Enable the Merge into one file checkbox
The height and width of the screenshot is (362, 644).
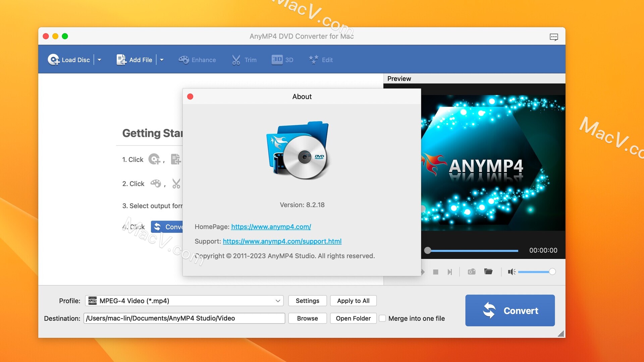[x=382, y=318]
